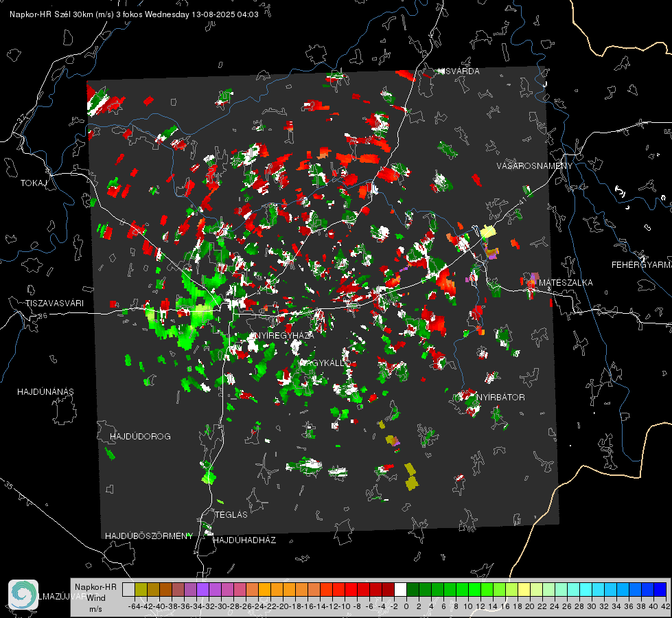
Task: Select the darkest green swatch after zero
Action: [413, 589]
